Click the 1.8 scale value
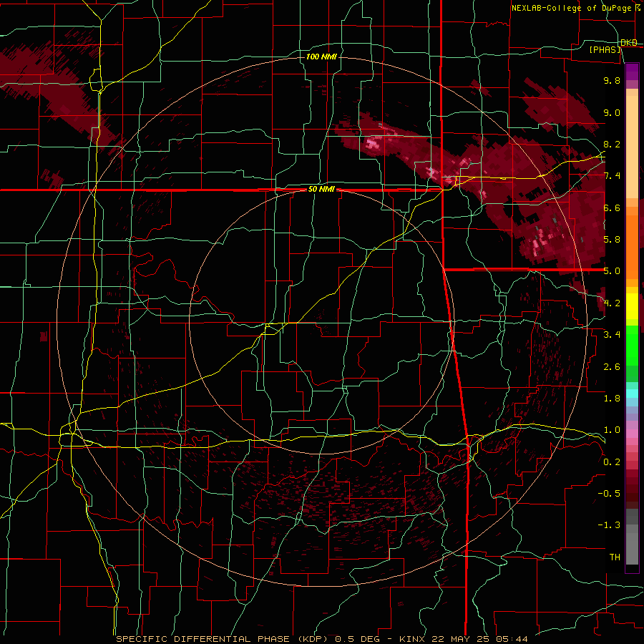The height and width of the screenshot is (644, 644). pyautogui.click(x=612, y=399)
